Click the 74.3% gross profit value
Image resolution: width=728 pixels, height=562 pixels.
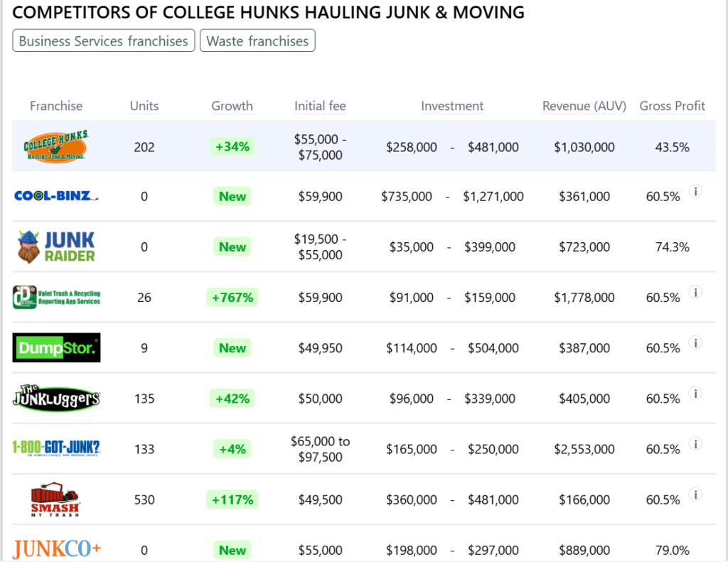672,247
